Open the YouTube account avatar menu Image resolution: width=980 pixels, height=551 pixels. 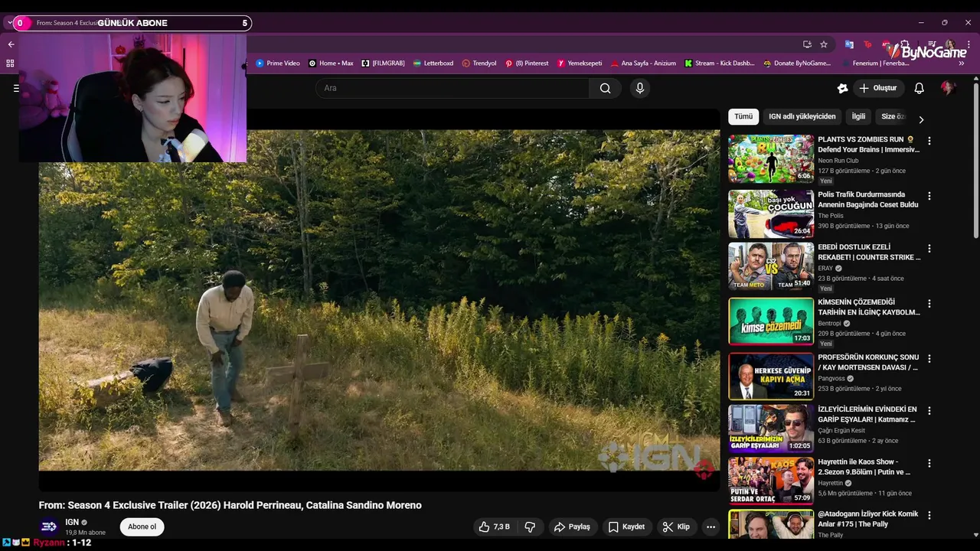[x=948, y=88]
